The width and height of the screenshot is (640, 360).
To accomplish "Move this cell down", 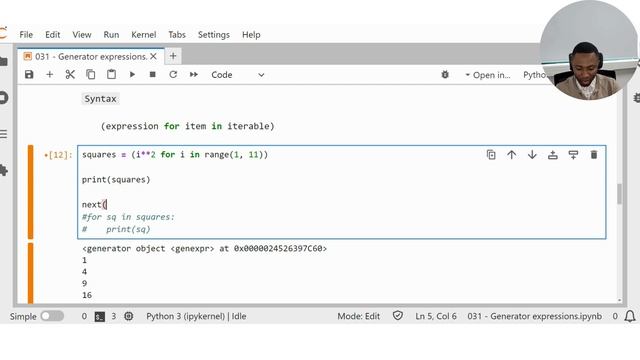I will (532, 155).
